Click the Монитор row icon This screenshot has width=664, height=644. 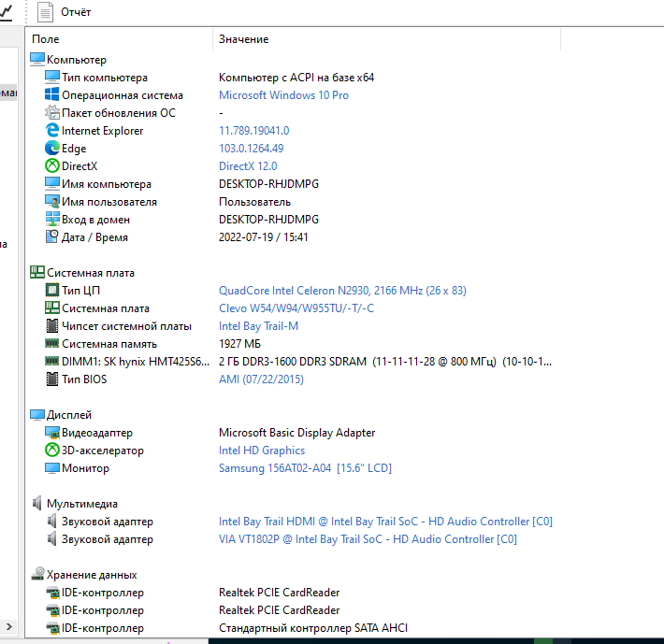(x=52, y=468)
